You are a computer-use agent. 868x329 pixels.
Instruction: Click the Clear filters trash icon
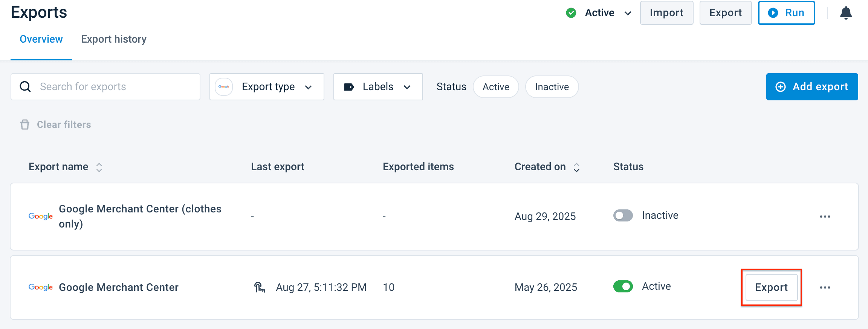[25, 125]
